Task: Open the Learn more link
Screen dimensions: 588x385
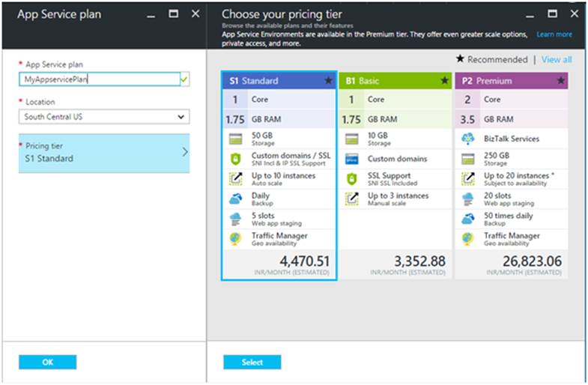Action: pos(554,34)
